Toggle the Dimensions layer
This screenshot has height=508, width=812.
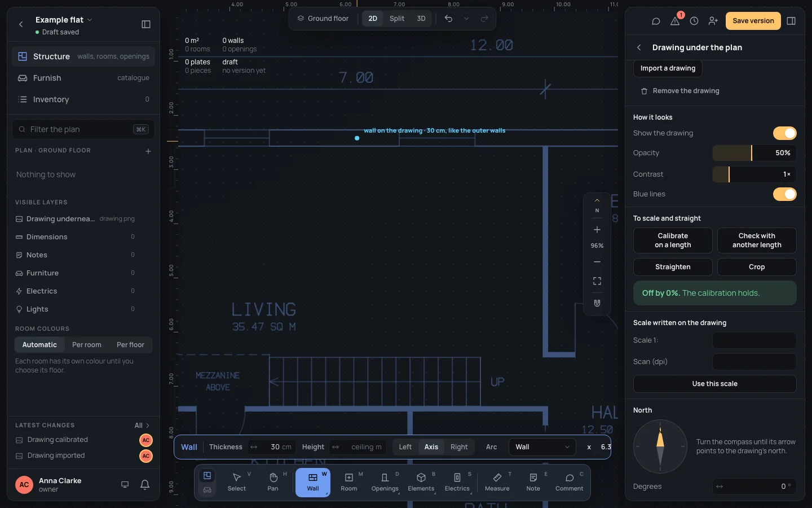tap(83, 237)
